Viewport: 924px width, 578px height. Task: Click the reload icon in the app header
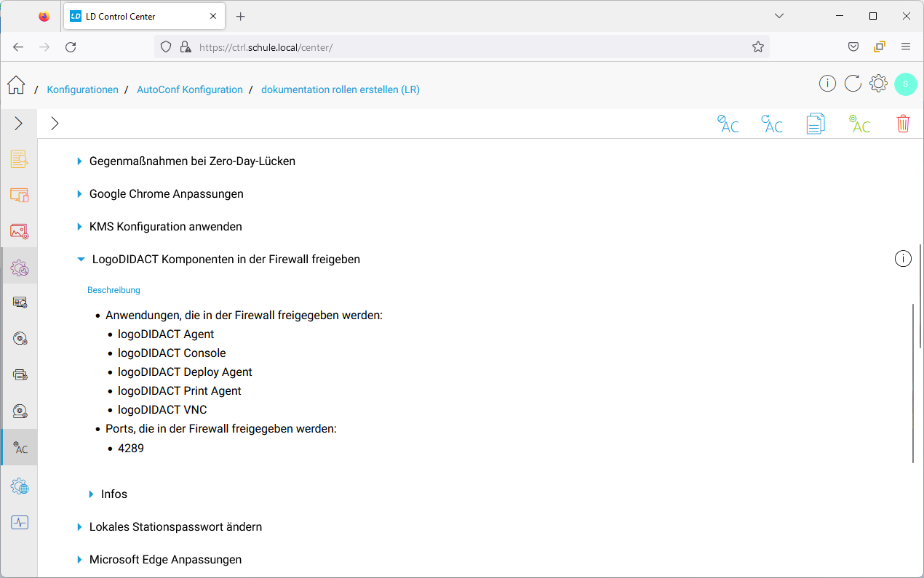tap(853, 84)
